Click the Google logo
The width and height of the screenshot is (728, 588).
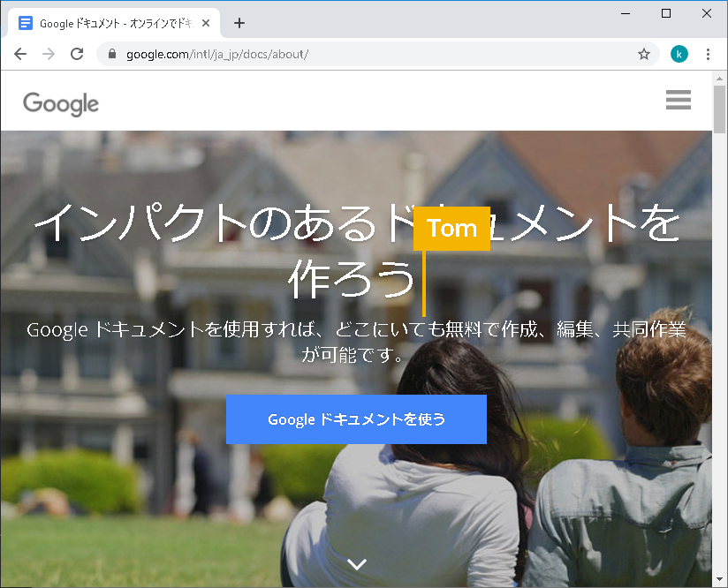[61, 102]
